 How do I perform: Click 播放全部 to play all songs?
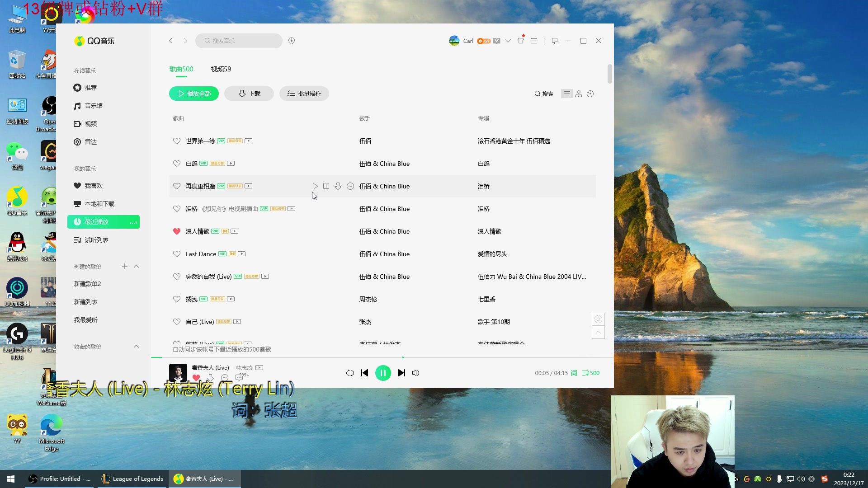click(194, 94)
